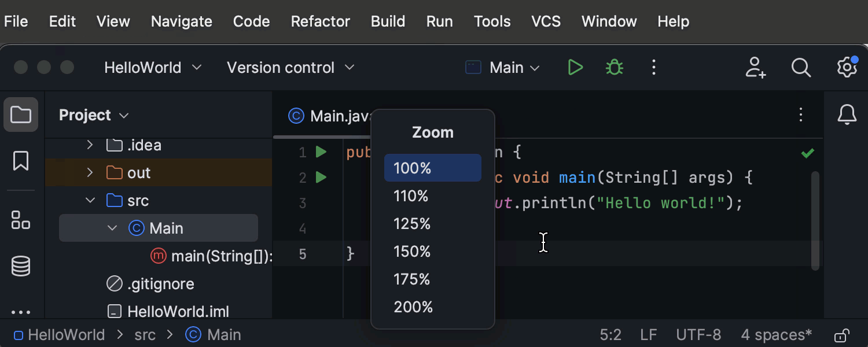Expand the .idea folder
The image size is (868, 347).
point(90,145)
